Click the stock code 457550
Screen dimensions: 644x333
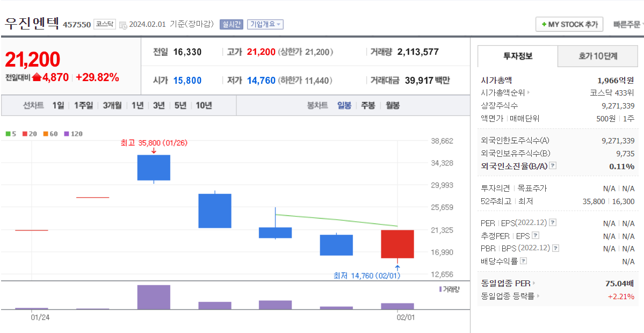pyautogui.click(x=77, y=25)
